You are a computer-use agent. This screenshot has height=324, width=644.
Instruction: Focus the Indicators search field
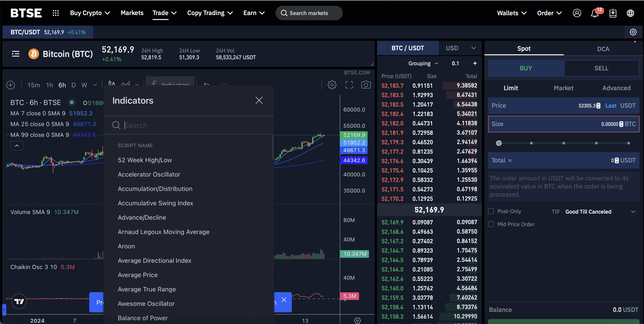(189, 125)
